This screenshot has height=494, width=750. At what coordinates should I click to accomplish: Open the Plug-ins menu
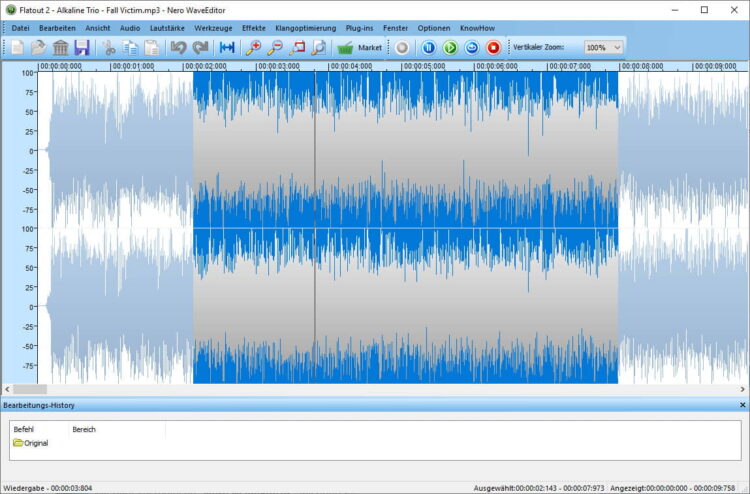360,28
